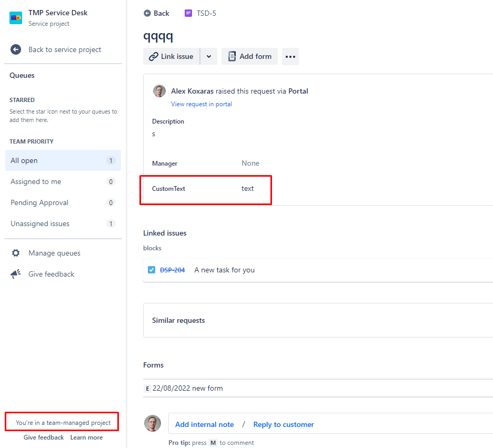Open the Unassigned issues queue
Image resolution: width=493 pixels, height=448 pixels.
63,223
